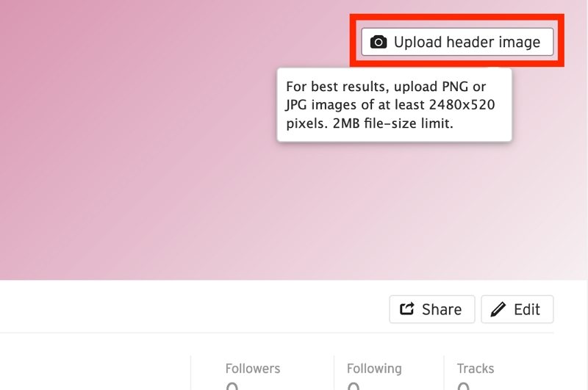Click the pink gradient header banner
This screenshot has height=390, width=588.
tap(150, 150)
